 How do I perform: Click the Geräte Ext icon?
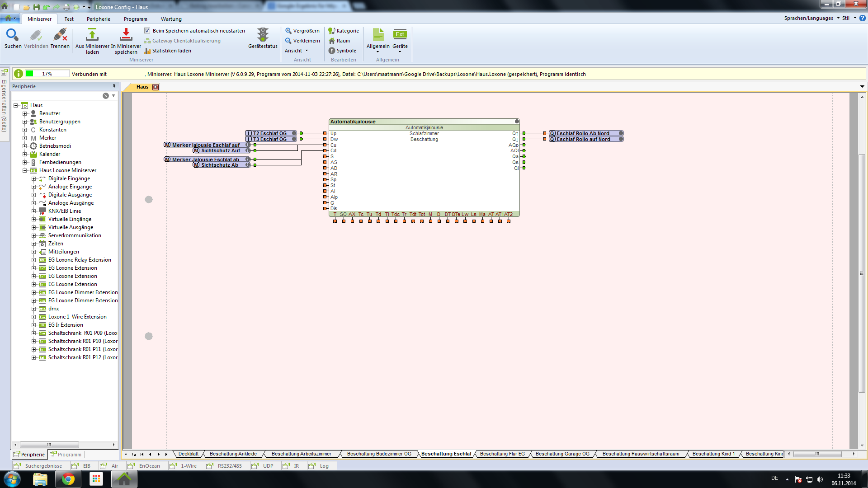tap(400, 34)
